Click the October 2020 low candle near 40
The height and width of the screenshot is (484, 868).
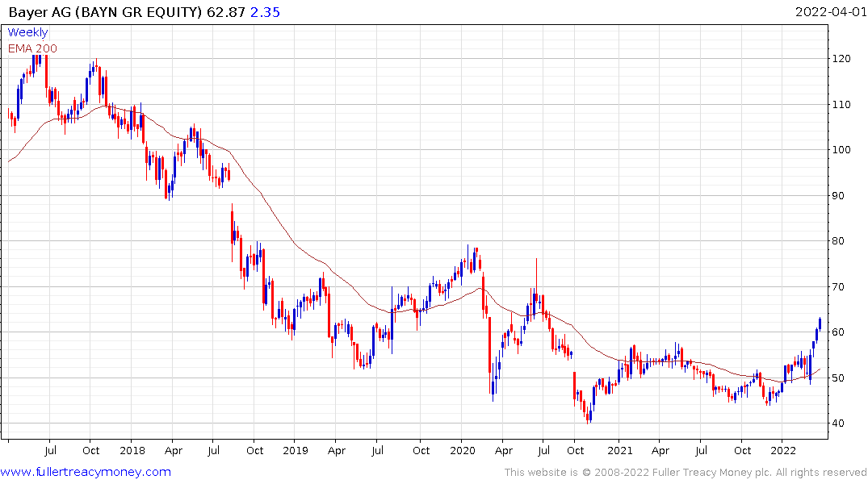click(x=588, y=415)
